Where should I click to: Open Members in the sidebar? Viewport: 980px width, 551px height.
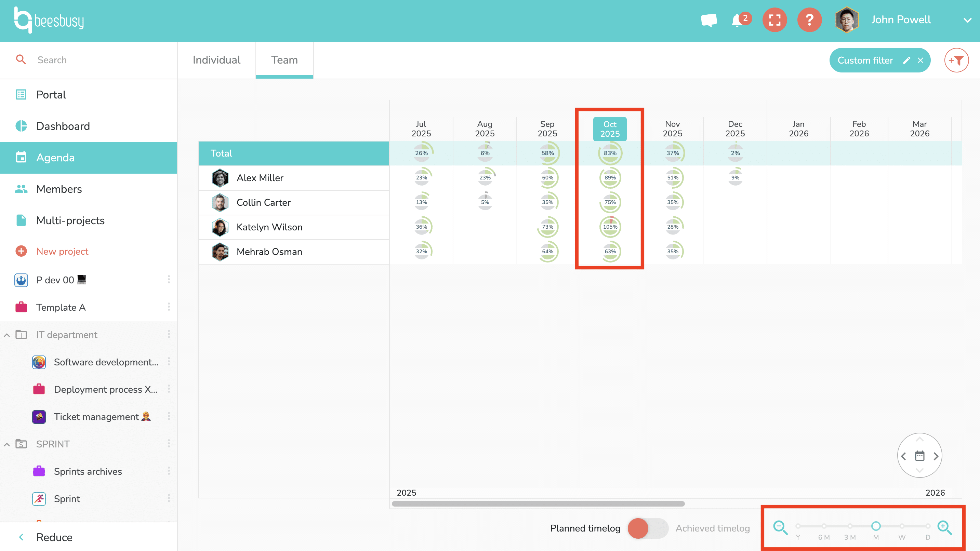click(59, 189)
